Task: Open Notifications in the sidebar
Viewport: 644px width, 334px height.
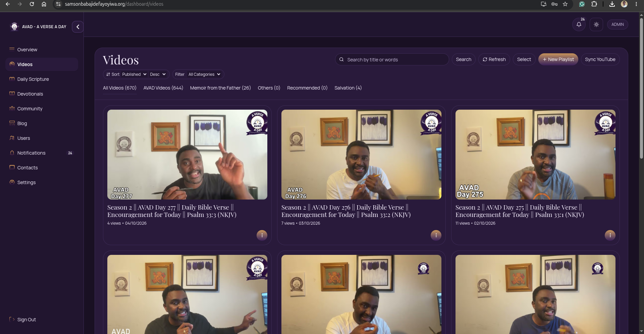Action: click(42, 153)
